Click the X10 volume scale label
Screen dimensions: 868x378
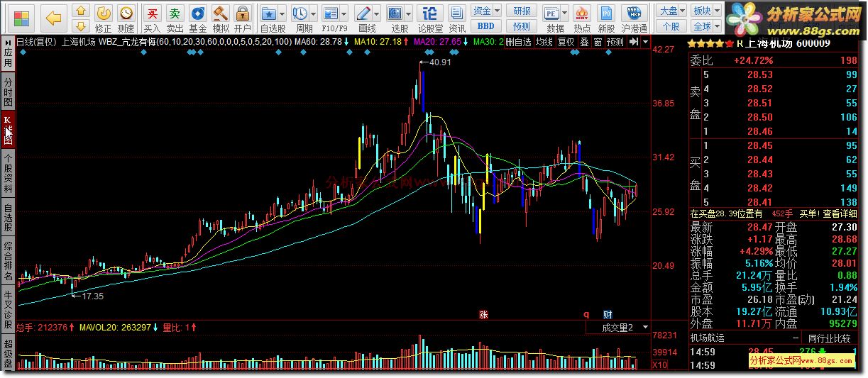(660, 365)
